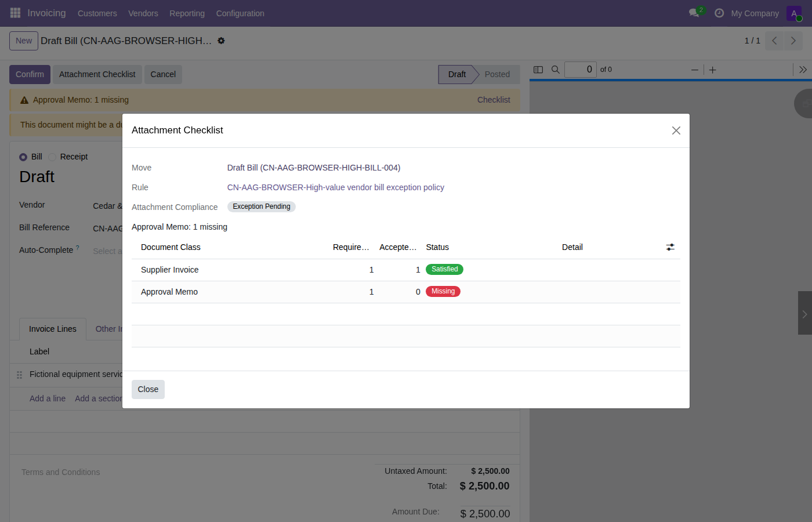Open the activities clock icon
This screenshot has height=522, width=812.
[x=719, y=13]
